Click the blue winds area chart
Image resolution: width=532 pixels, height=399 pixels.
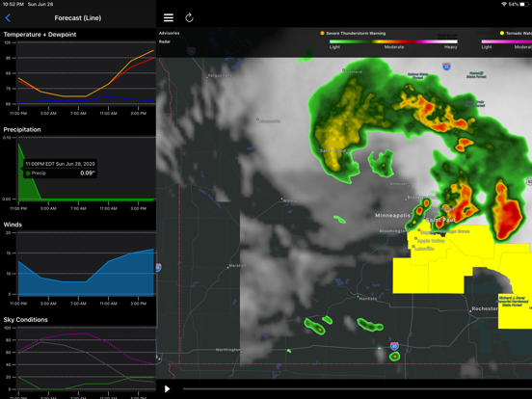coord(86,275)
